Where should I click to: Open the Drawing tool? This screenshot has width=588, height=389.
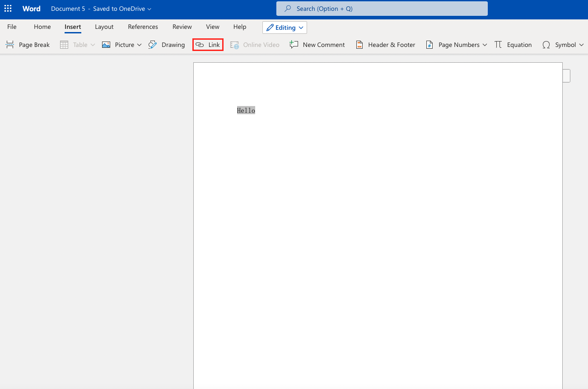point(167,45)
